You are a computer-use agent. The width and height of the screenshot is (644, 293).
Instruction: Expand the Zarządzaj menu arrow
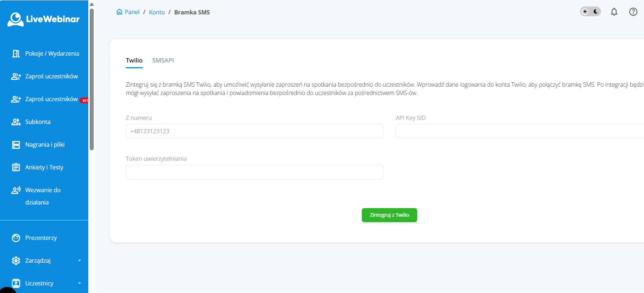pyautogui.click(x=80, y=260)
